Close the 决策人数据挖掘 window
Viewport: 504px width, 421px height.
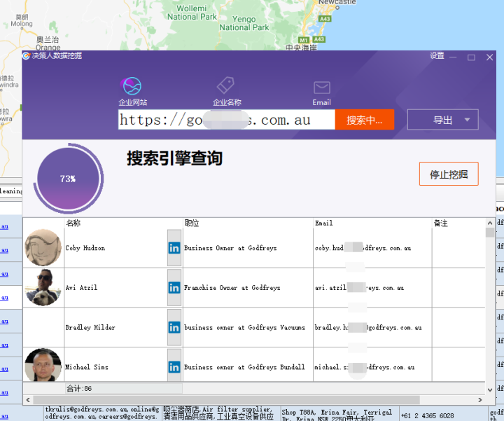coord(489,57)
